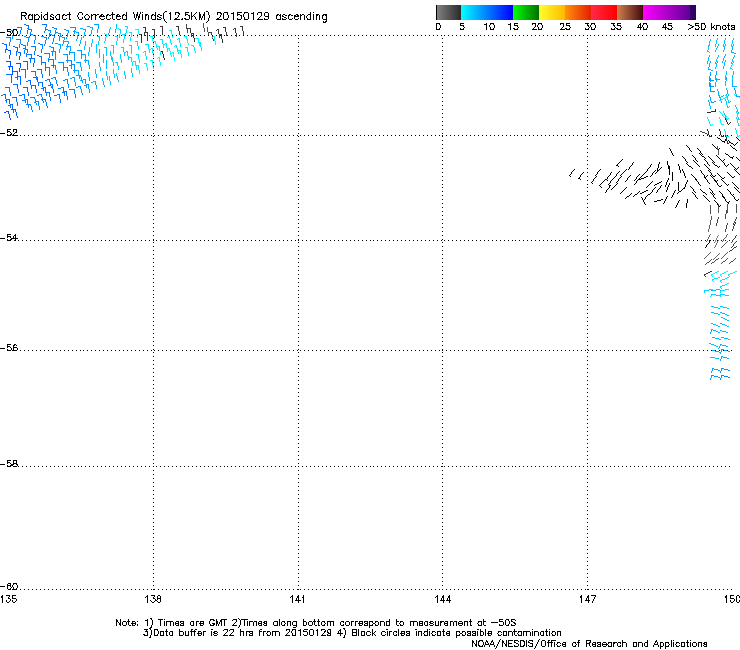Click the '40' legend scale number

click(x=642, y=27)
